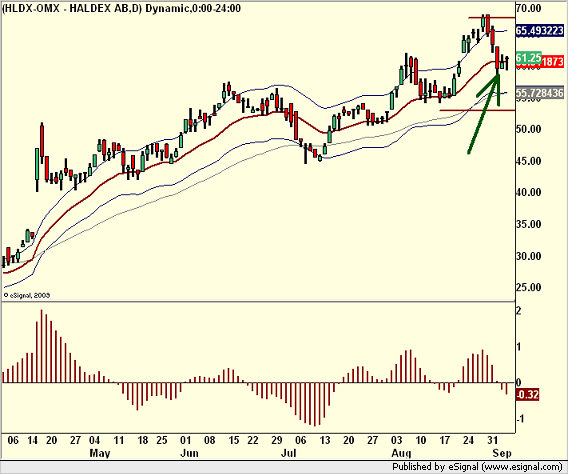Click the 65.493223 upper band price label

coord(540,30)
